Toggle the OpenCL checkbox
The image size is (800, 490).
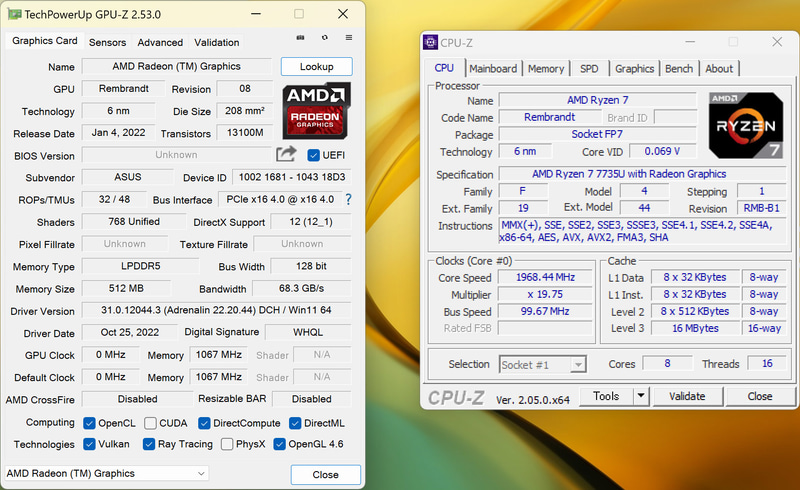click(x=89, y=423)
